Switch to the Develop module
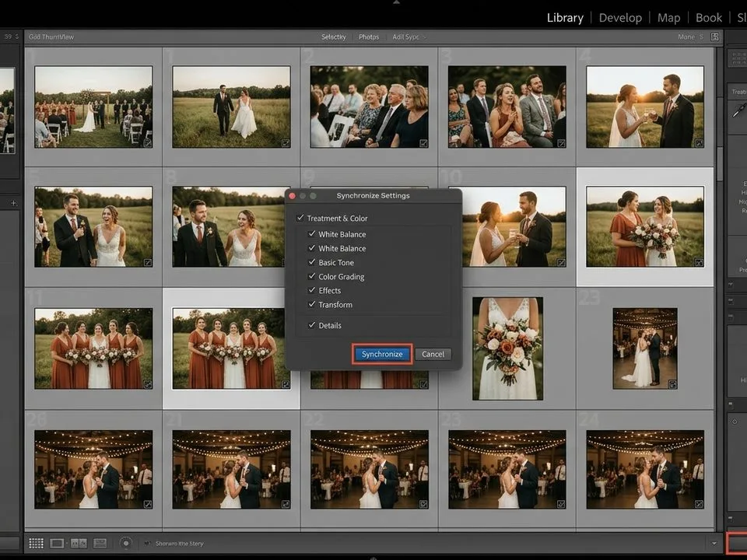Image resolution: width=747 pixels, height=560 pixels. click(x=620, y=18)
